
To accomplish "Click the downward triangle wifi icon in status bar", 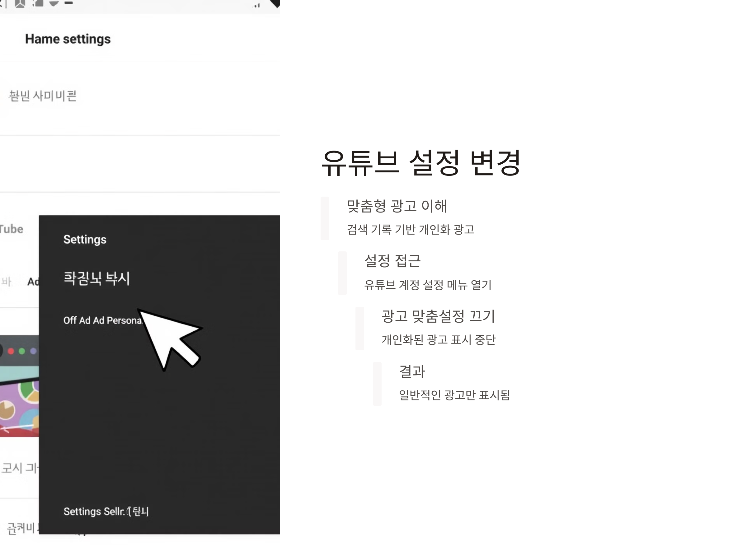I will [x=54, y=3].
